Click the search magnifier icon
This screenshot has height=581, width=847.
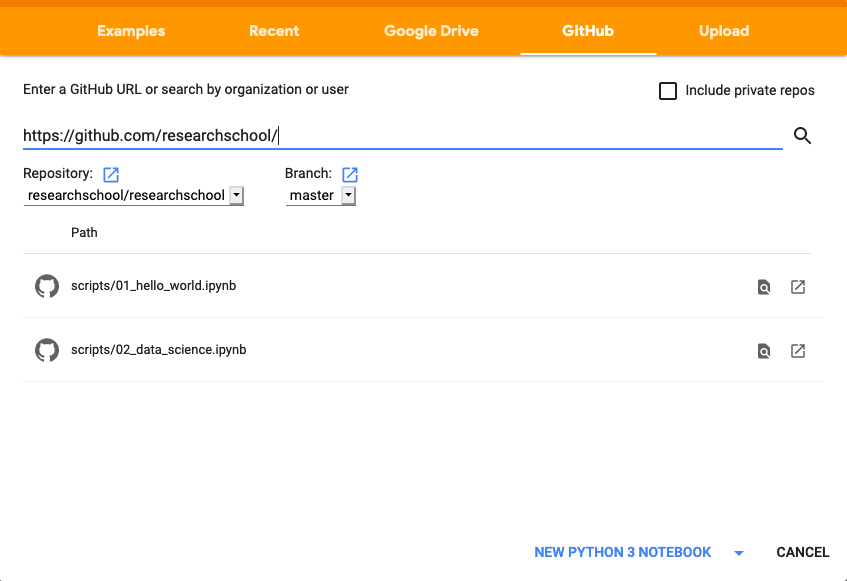coord(802,136)
